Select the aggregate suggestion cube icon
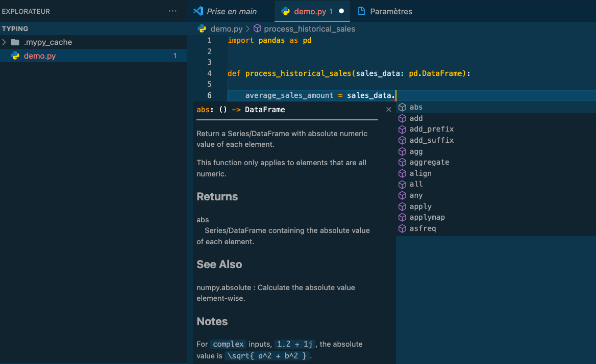596x364 pixels. pos(402,163)
